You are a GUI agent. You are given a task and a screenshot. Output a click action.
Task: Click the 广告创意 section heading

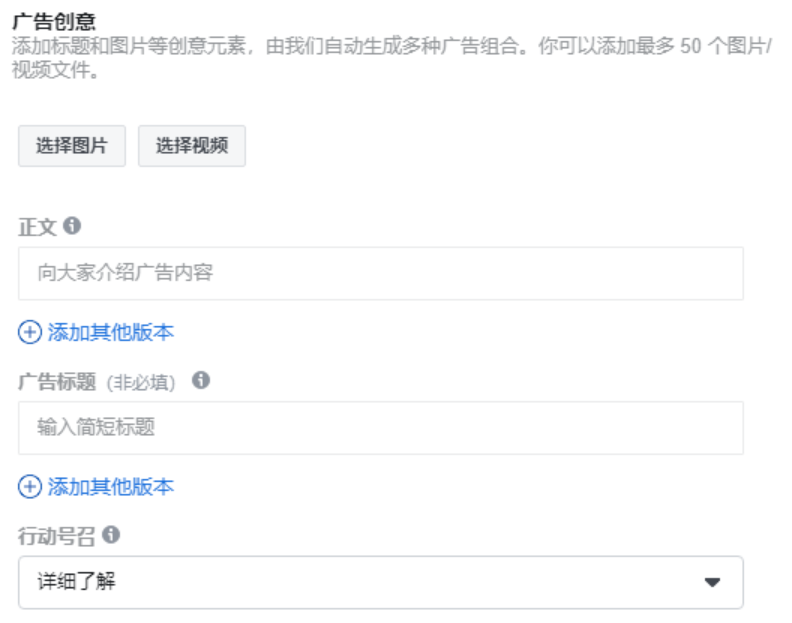[x=54, y=21]
